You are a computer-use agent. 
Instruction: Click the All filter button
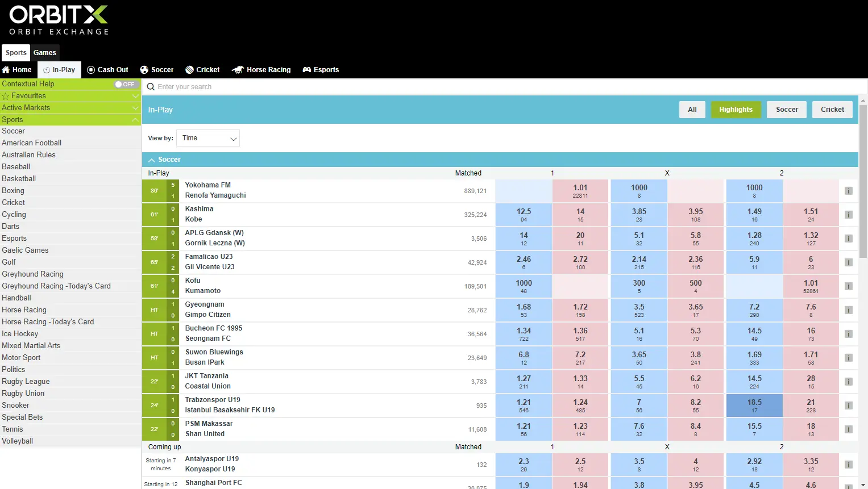tap(692, 110)
